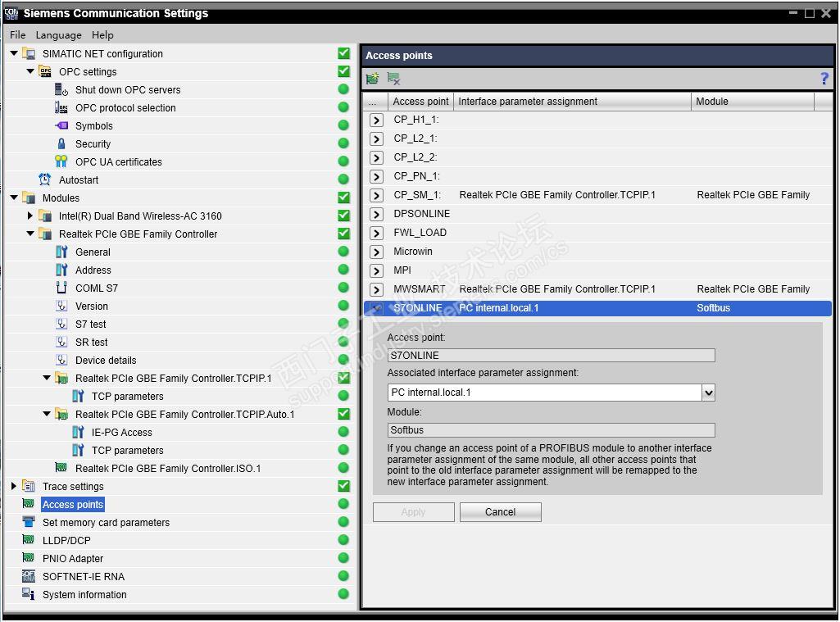This screenshot has height=622, width=840.
Task: Click the ISO.1 network card icon
Action: [61, 468]
